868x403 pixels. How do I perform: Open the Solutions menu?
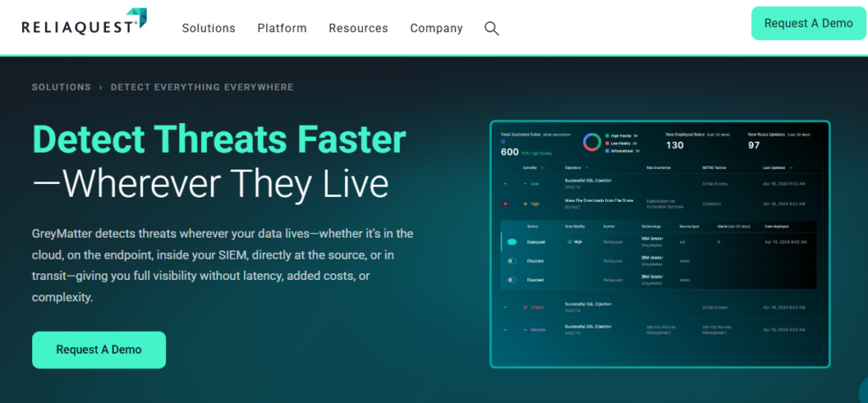(209, 28)
